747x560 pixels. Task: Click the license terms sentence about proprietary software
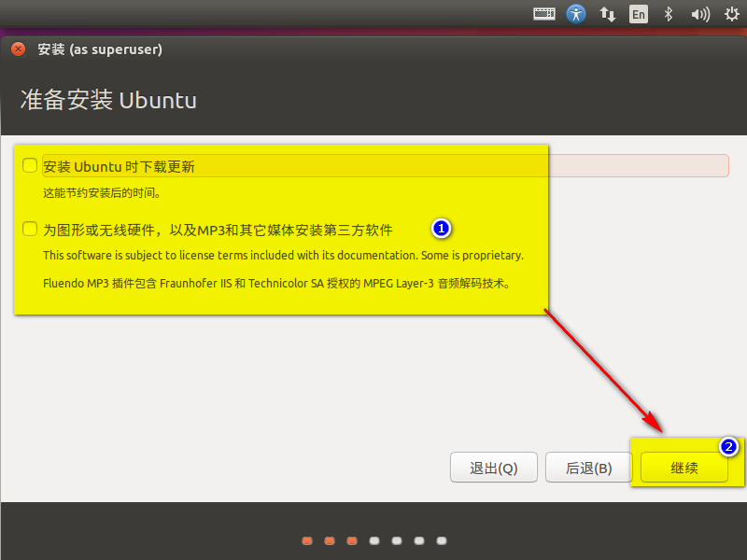284,255
